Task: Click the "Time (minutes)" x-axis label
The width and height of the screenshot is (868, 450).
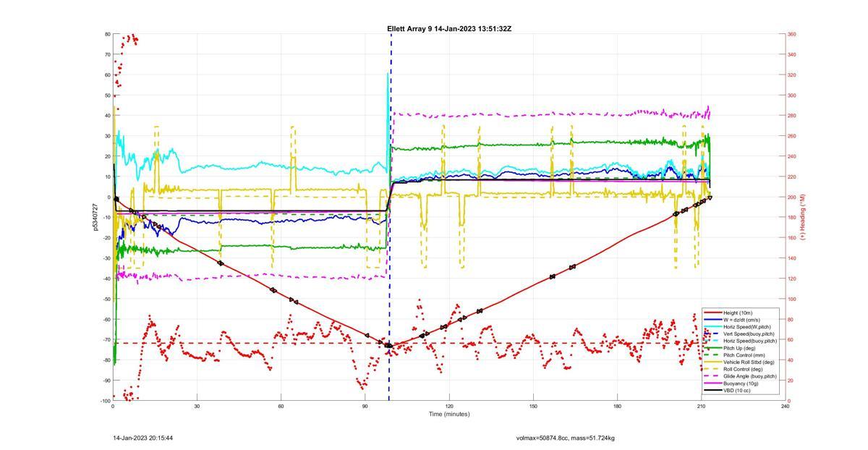Action: [x=448, y=415]
